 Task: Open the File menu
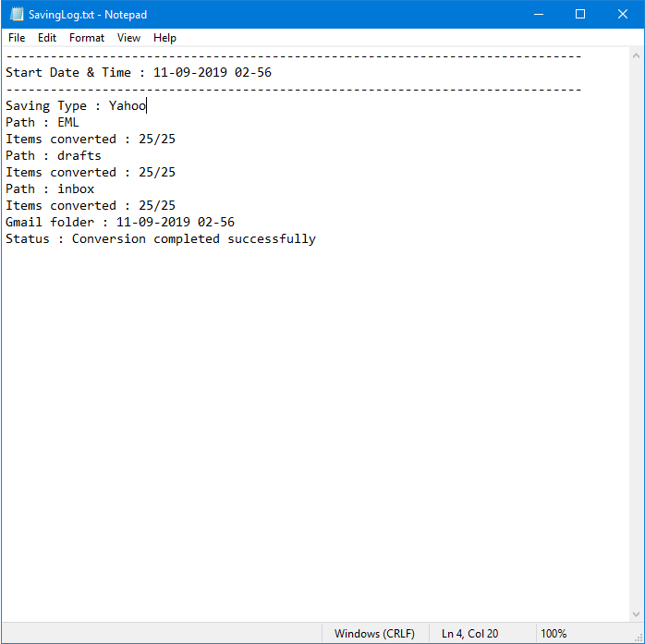pos(17,38)
